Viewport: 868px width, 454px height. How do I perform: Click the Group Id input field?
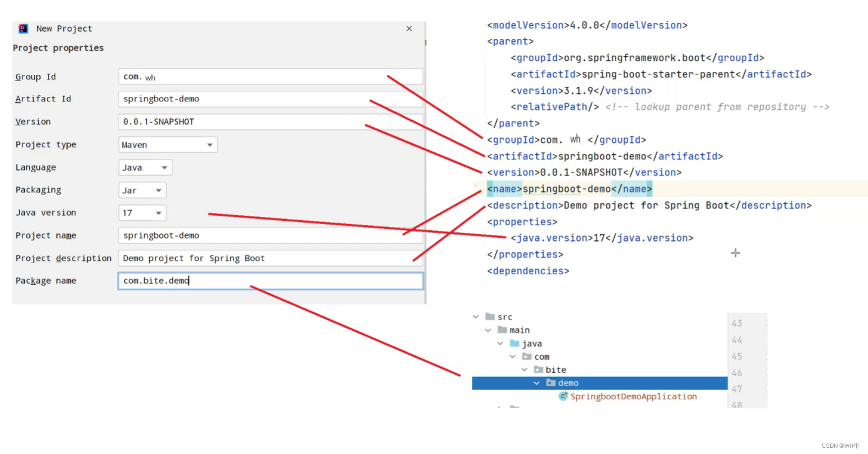(x=270, y=77)
